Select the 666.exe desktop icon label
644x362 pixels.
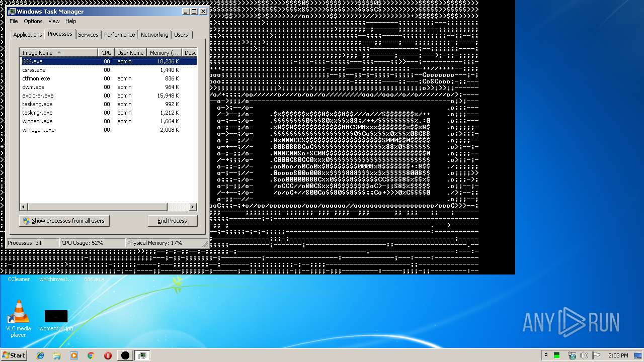[x=94, y=279]
